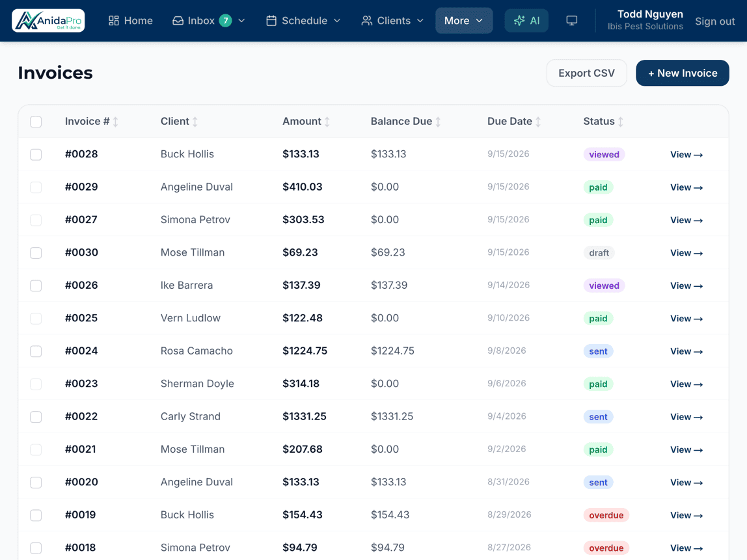Toggle the select-all invoices checkbox
The width and height of the screenshot is (747, 560).
tap(36, 122)
